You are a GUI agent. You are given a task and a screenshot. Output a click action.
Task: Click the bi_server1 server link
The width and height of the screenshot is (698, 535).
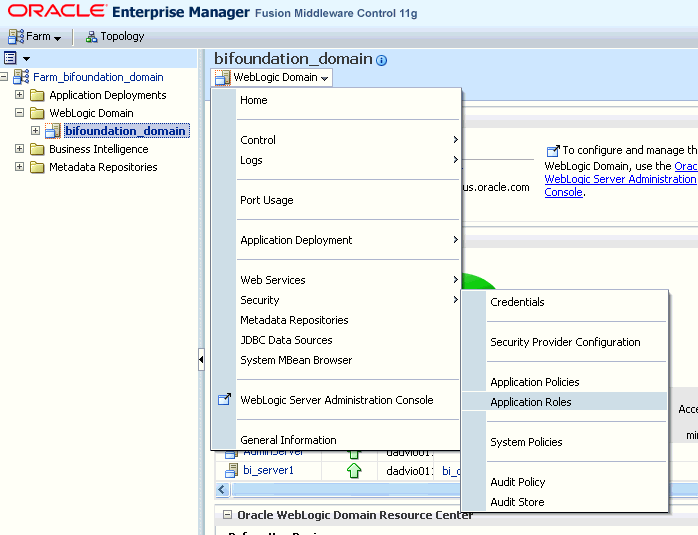(x=268, y=471)
